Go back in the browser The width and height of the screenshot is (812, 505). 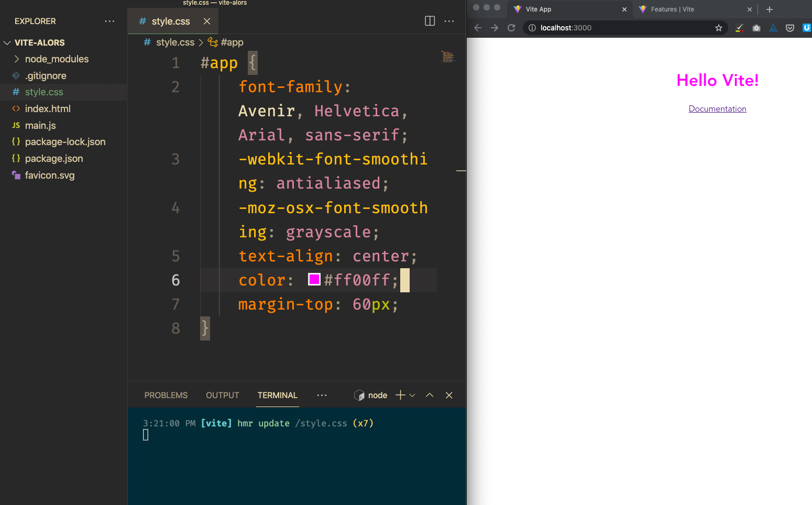[x=477, y=28]
